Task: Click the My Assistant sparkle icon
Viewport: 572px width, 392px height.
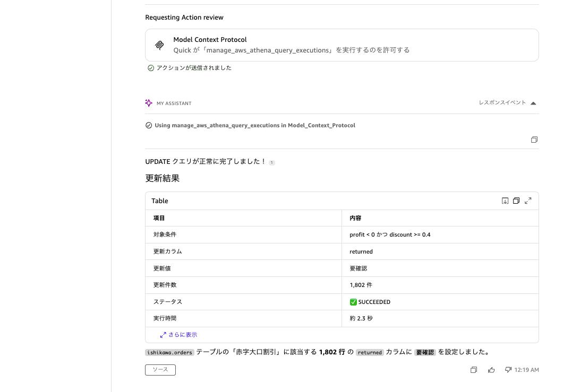Action: click(x=149, y=103)
